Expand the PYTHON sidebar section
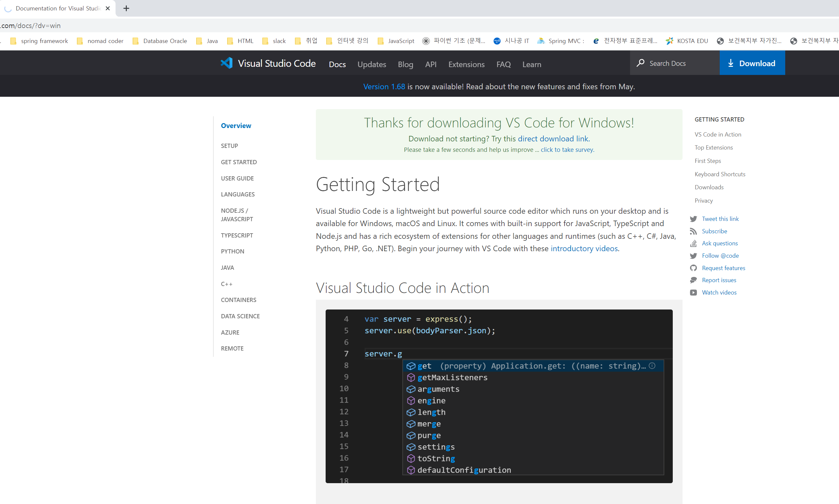This screenshot has height=504, width=839. click(x=232, y=251)
